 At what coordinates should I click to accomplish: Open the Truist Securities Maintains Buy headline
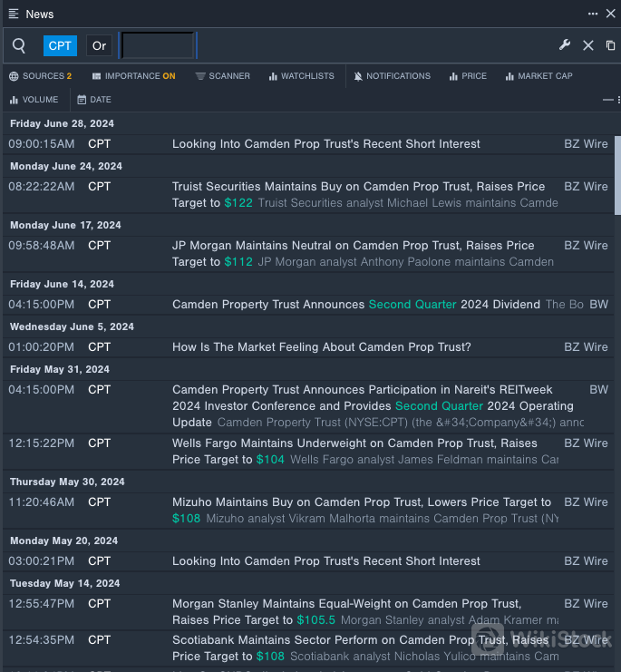point(358,187)
